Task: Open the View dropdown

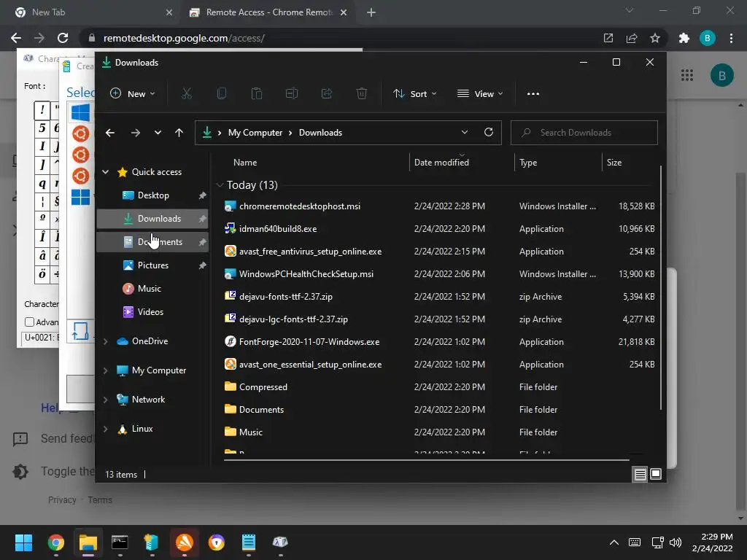Action: tap(480, 94)
